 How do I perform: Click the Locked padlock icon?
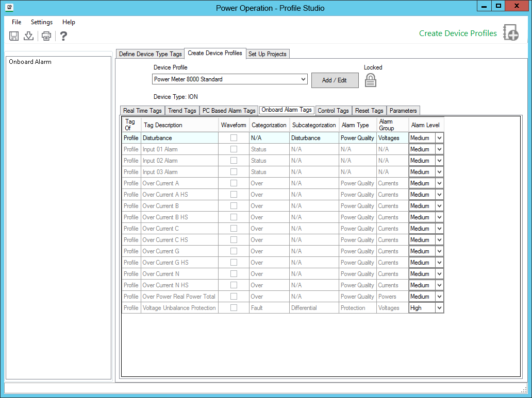click(x=371, y=80)
